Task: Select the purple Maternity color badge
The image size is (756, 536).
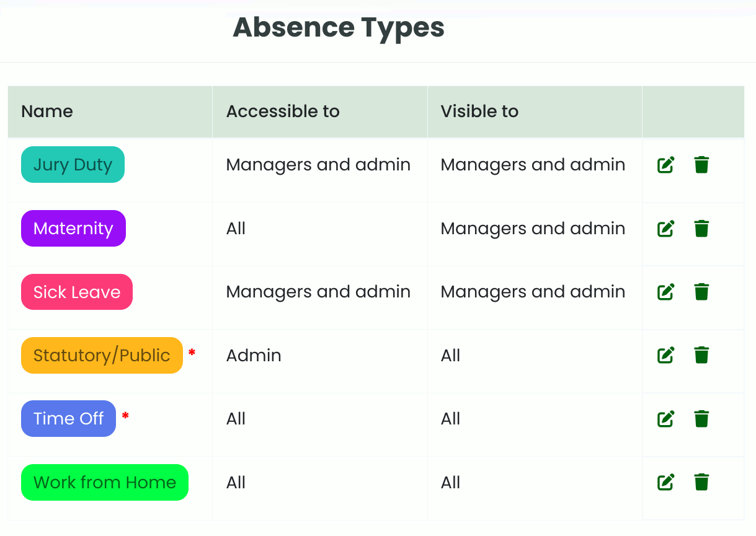Action: coord(73,228)
